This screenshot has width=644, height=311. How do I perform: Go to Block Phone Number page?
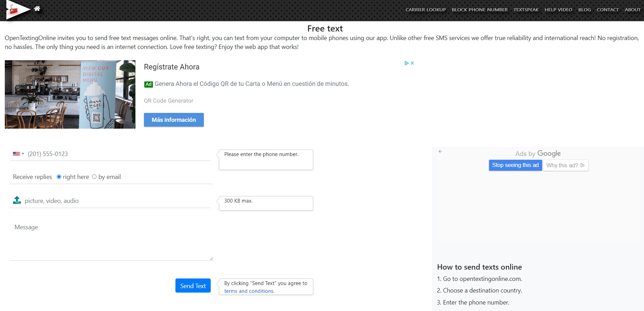(479, 10)
